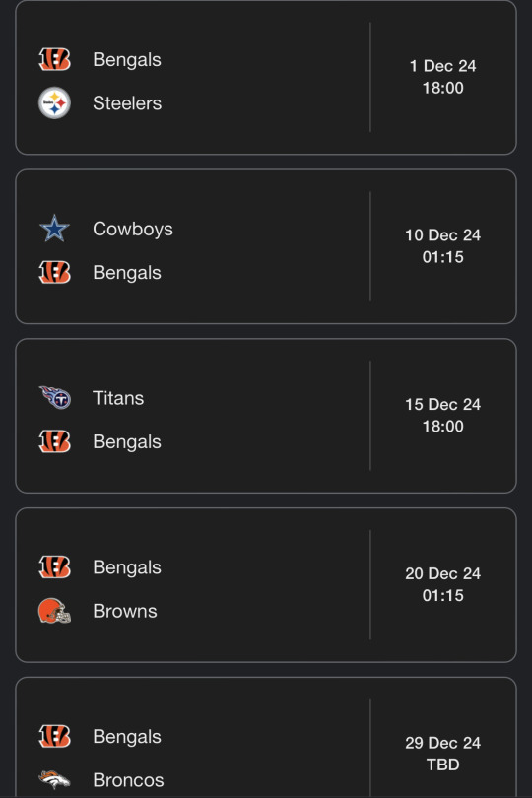Click Bengals logo in Broncos matchup
The height and width of the screenshot is (798, 532).
coord(54,736)
